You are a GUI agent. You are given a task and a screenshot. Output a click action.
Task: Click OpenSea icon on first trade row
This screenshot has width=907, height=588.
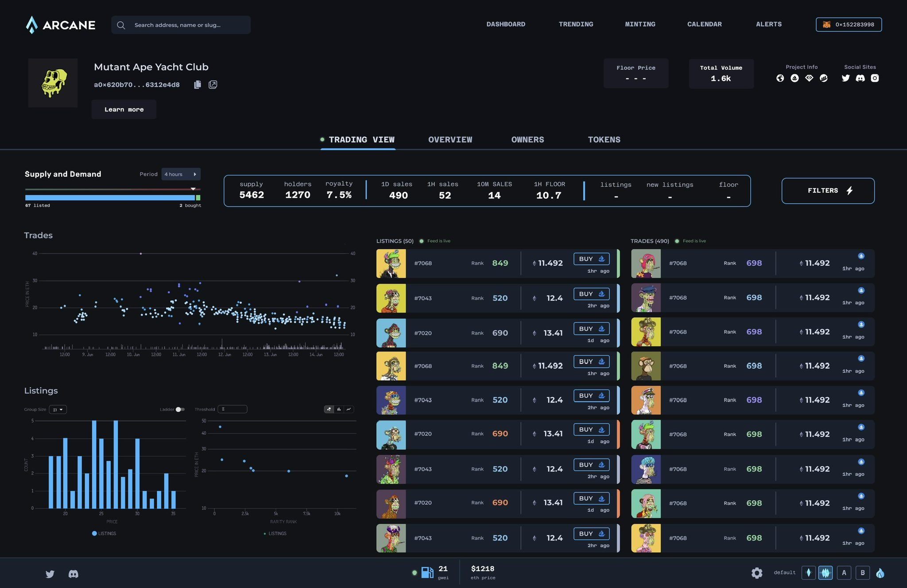pyautogui.click(x=861, y=256)
